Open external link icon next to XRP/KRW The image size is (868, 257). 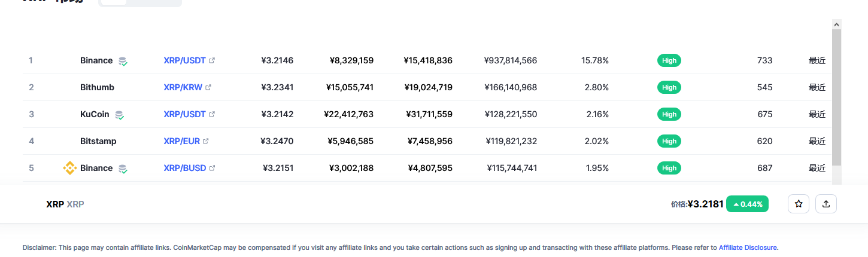click(208, 87)
